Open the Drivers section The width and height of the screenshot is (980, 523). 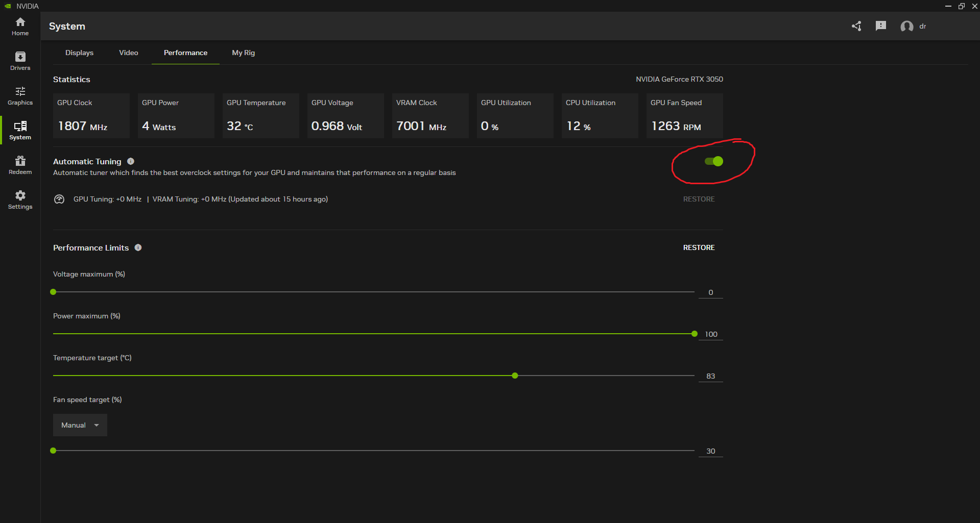click(x=20, y=61)
